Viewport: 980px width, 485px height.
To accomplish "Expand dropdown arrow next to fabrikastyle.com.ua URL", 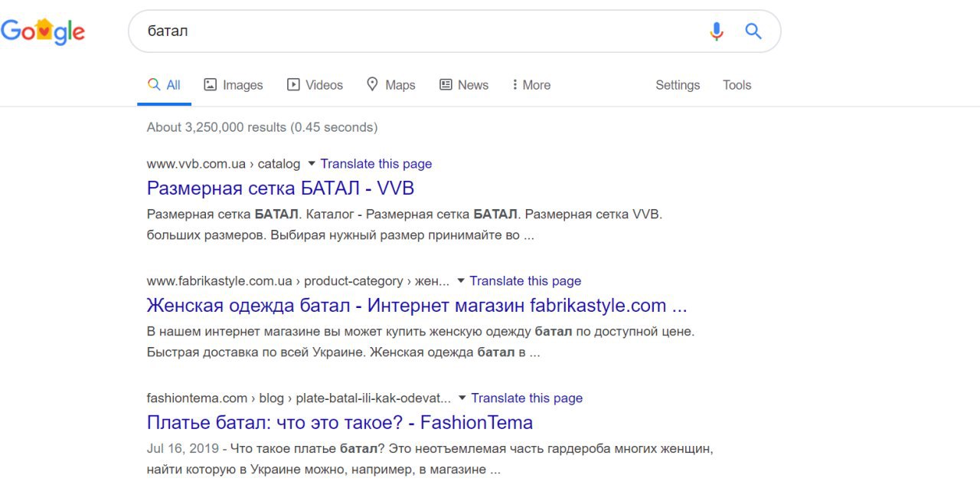I will [460, 281].
